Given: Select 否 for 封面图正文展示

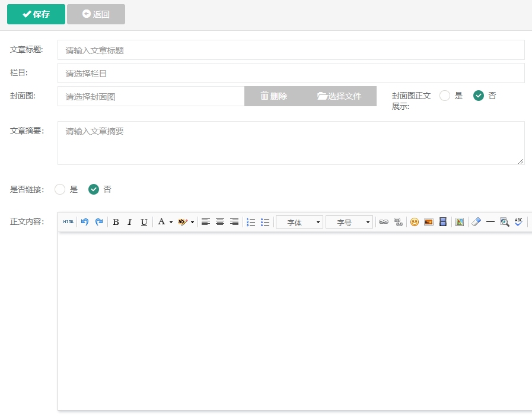Looking at the screenshot, I should pos(479,96).
